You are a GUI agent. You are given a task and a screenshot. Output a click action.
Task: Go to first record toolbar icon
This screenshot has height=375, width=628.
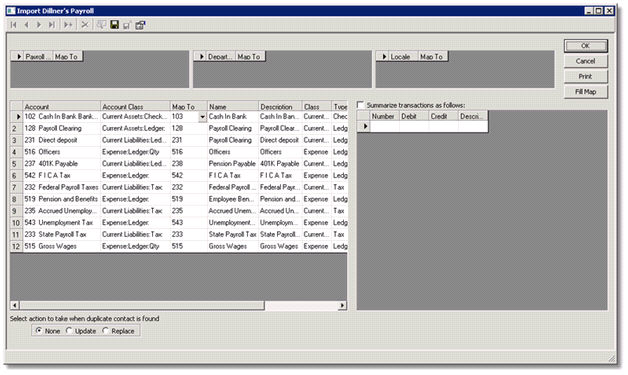[14, 25]
